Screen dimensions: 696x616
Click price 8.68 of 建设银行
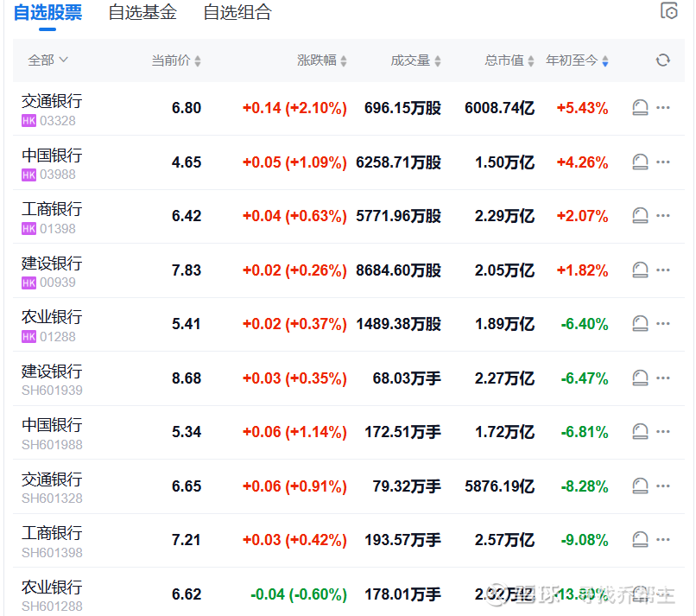(187, 378)
